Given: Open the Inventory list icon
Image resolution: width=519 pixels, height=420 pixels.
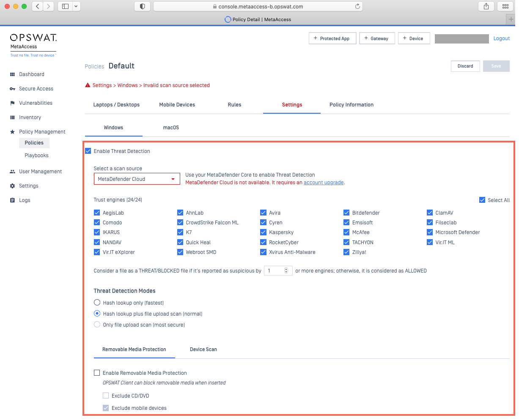Looking at the screenshot, I should click(x=12, y=117).
